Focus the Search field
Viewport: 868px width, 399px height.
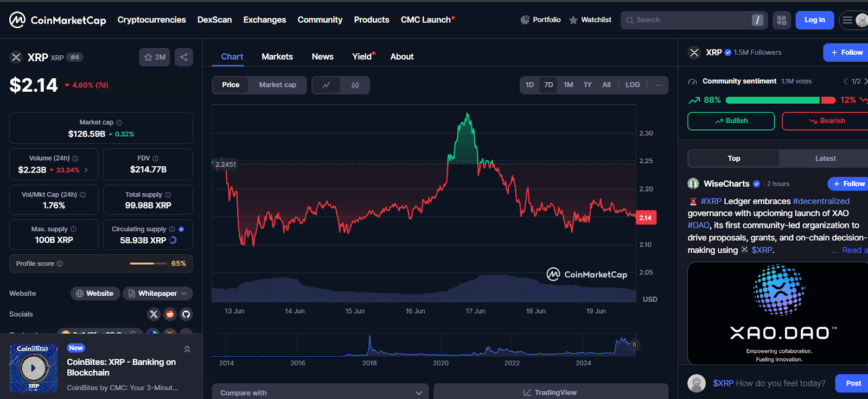[x=694, y=20]
